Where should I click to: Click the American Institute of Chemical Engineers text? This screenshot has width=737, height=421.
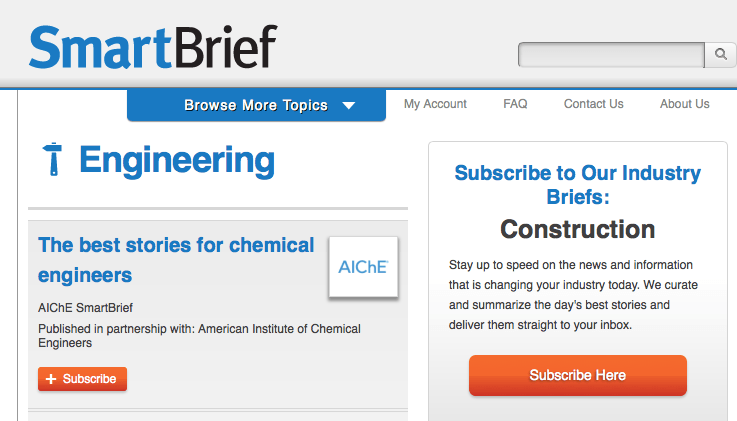[x=199, y=335]
